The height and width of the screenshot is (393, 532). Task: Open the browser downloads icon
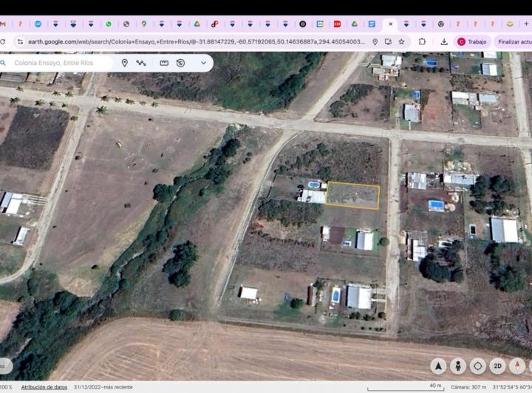pos(444,41)
